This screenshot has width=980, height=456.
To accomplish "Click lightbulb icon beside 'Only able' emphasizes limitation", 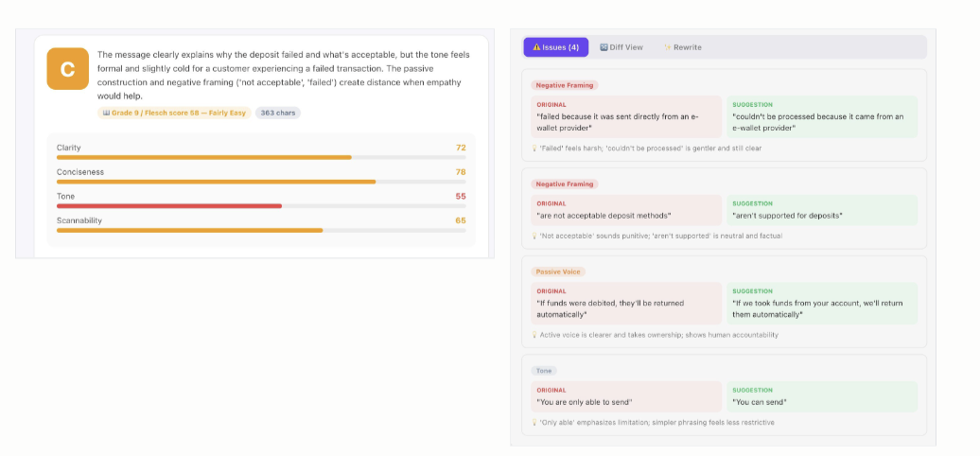I will (x=534, y=422).
